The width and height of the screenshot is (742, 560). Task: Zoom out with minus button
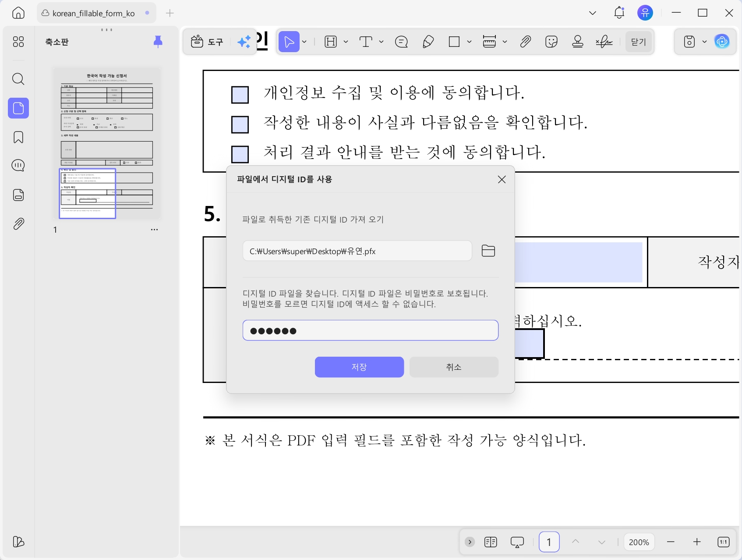[x=671, y=542]
